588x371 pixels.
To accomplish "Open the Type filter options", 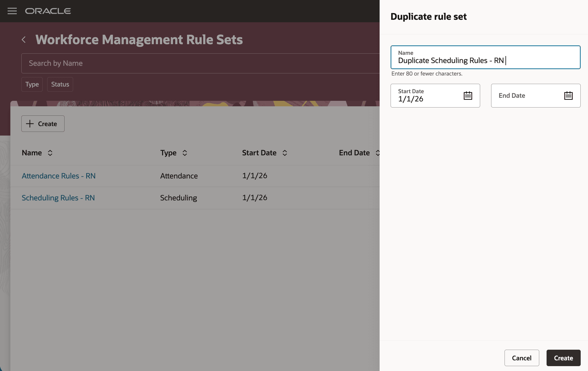I will [x=32, y=84].
